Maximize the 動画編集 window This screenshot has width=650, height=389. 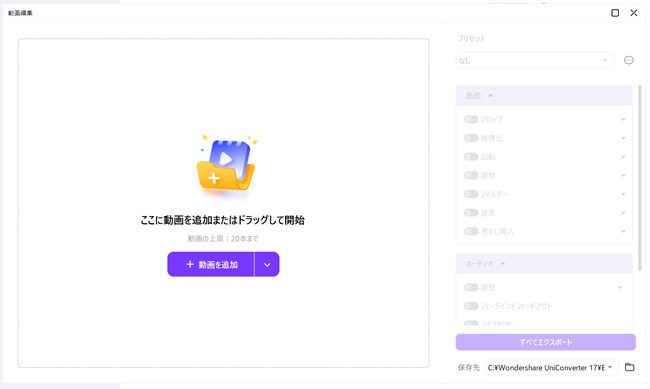(615, 13)
